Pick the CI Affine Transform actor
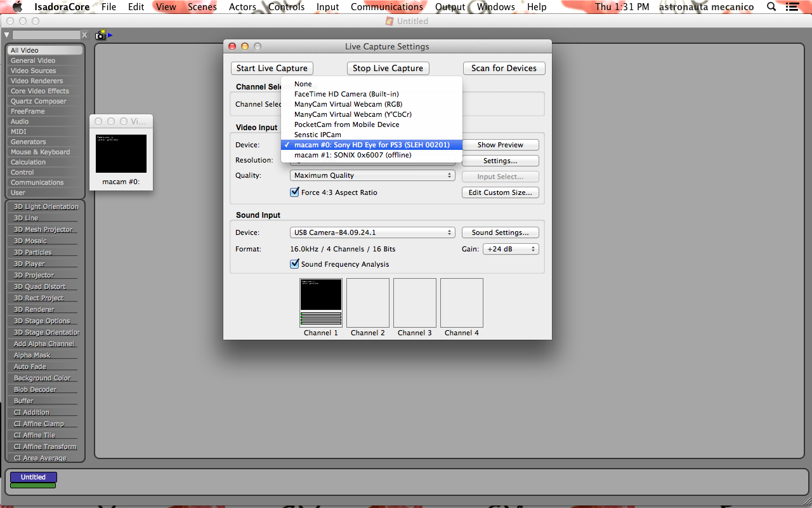Viewport: 812px width, 508px height. (46, 446)
